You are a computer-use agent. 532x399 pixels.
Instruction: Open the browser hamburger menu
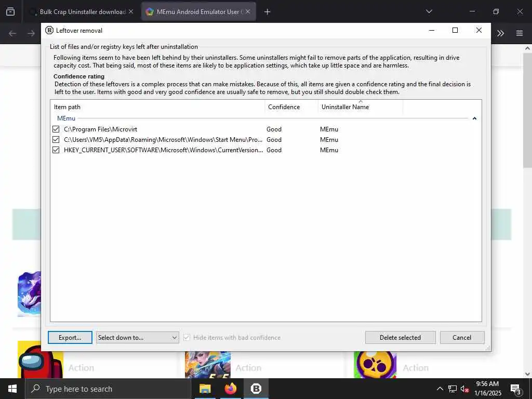coord(520,33)
